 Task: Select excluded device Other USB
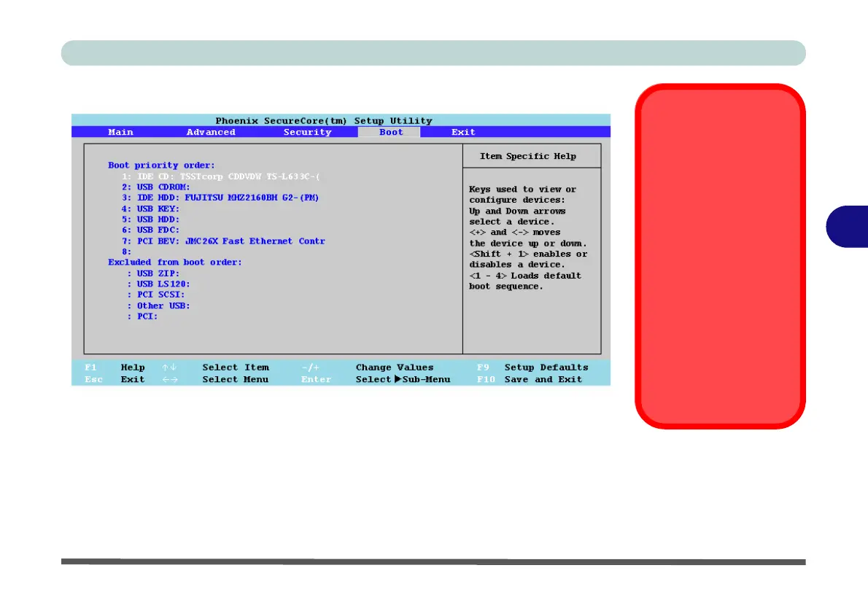pyautogui.click(x=158, y=305)
